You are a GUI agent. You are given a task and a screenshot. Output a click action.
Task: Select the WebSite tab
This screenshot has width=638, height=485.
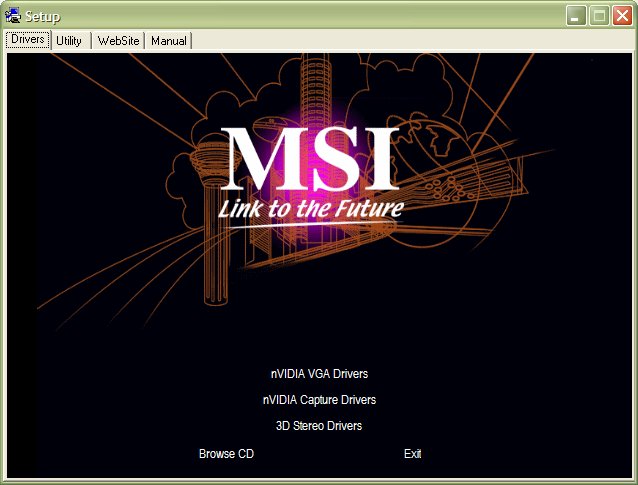118,41
